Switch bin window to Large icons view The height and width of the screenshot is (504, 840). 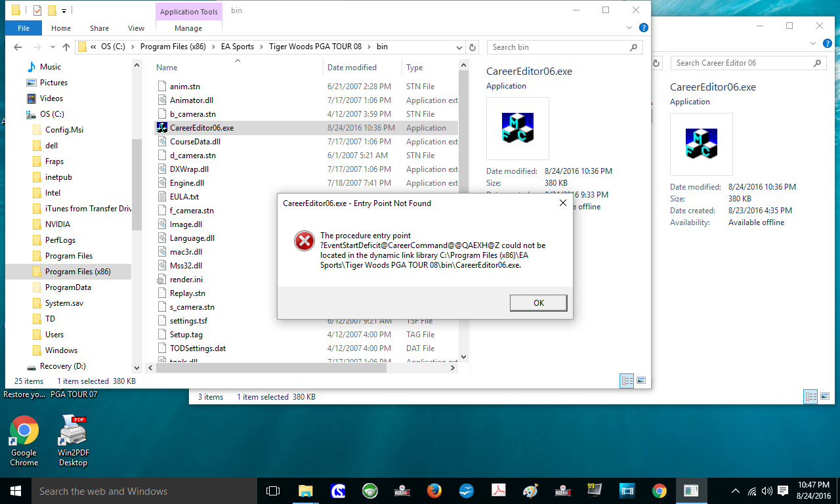coord(640,380)
